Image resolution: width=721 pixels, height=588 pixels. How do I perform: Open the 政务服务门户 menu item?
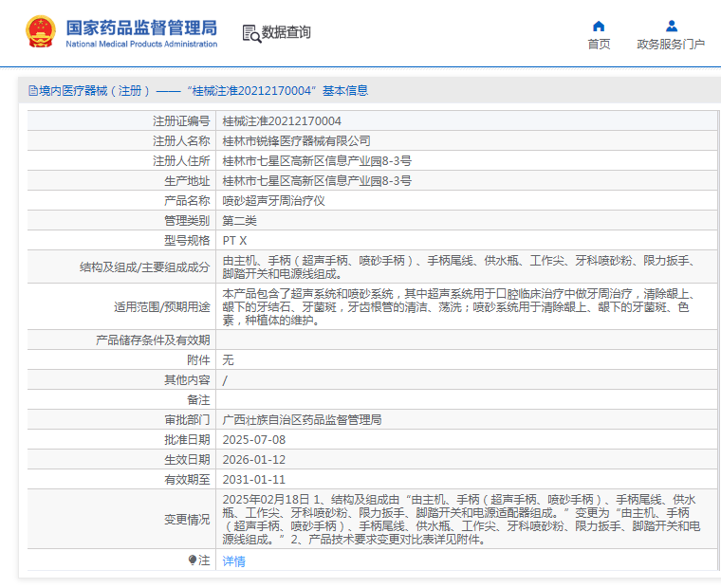pos(671,44)
